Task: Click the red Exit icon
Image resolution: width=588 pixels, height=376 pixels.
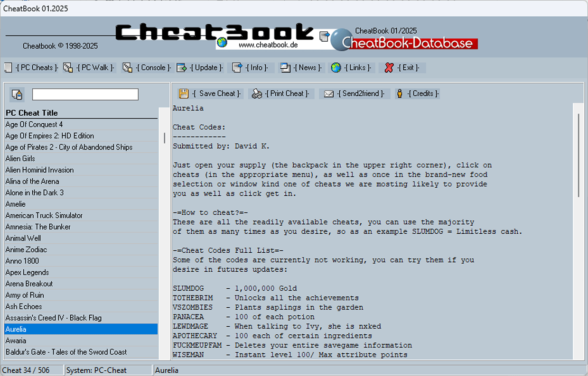Action: pyautogui.click(x=389, y=68)
